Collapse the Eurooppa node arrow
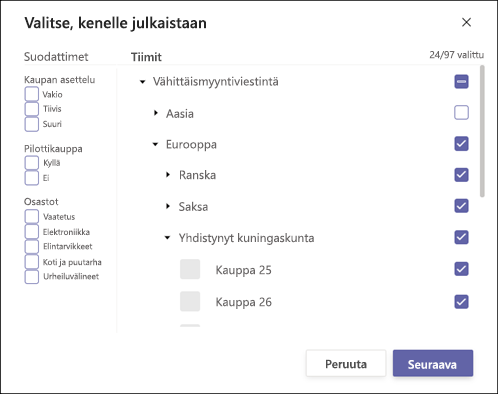The image size is (499, 394). point(155,144)
